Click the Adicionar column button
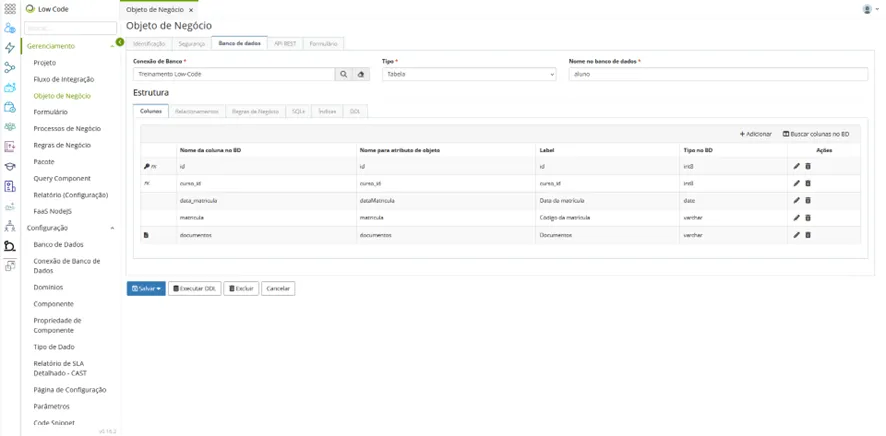The image size is (886, 436). (x=755, y=134)
